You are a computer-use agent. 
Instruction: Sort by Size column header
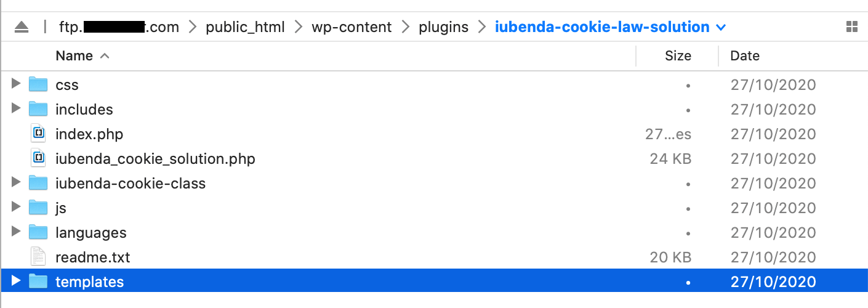pos(678,56)
